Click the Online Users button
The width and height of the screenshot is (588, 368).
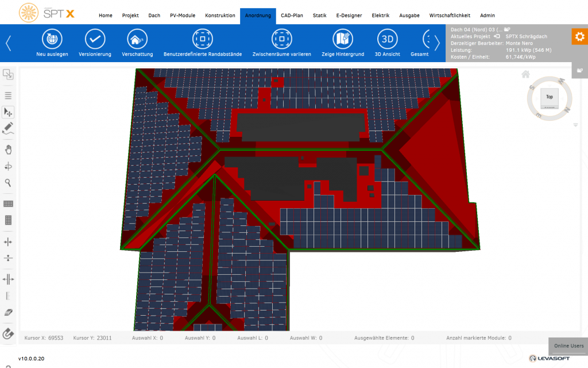pos(568,346)
